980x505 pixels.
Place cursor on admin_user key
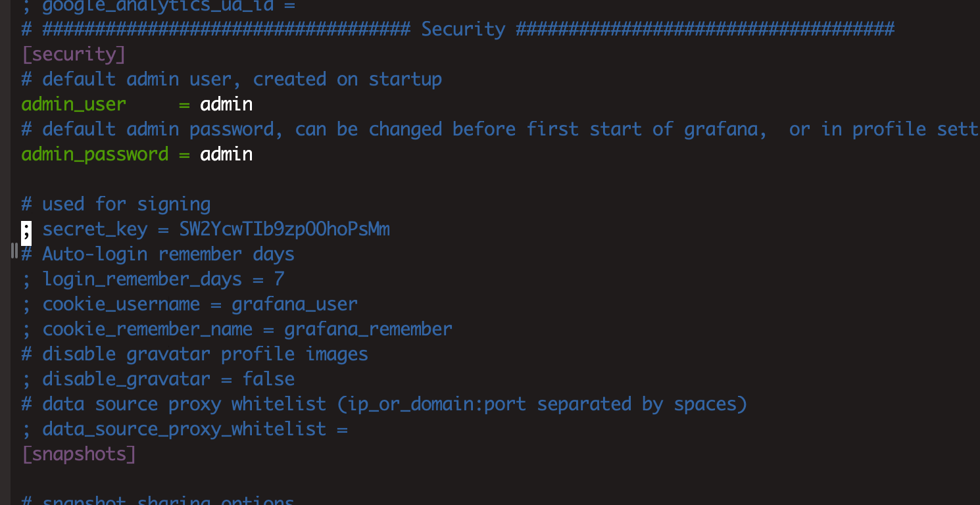click(74, 104)
